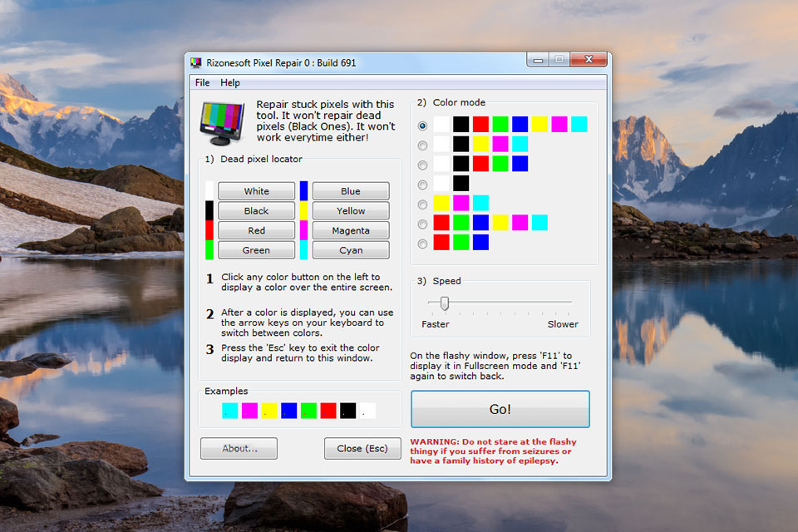Close the Pixel Repair window

[x=589, y=60]
